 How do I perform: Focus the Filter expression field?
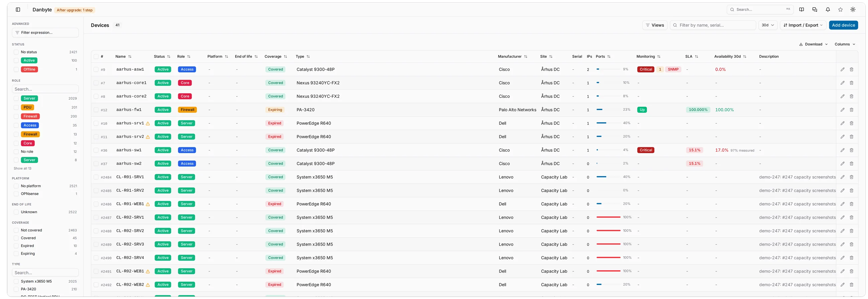click(45, 33)
